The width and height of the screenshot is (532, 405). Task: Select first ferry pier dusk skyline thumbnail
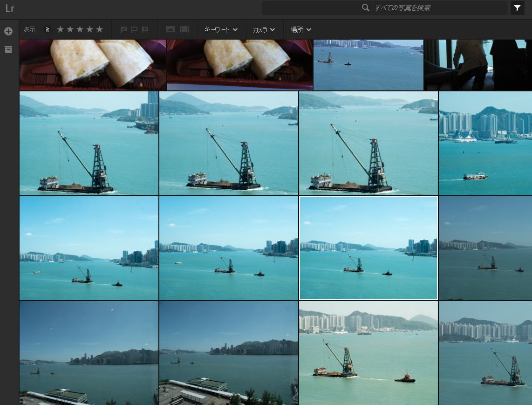pos(89,353)
